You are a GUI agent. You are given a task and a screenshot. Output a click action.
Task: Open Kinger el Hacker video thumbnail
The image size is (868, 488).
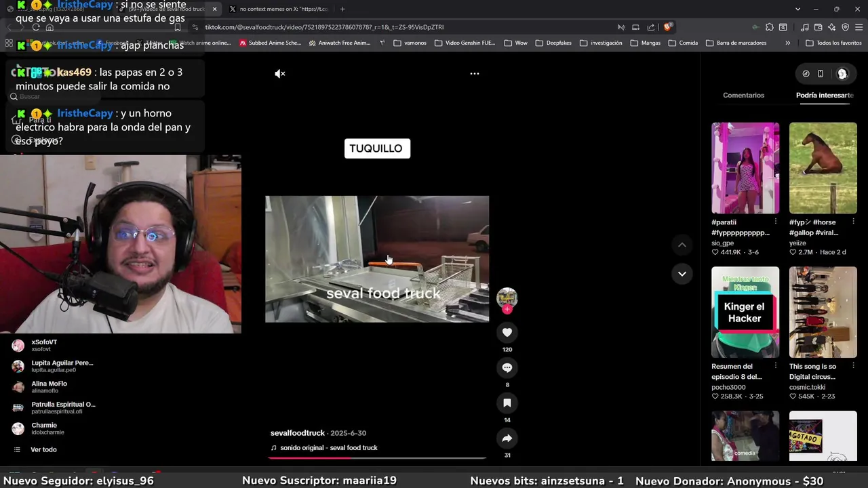745,312
